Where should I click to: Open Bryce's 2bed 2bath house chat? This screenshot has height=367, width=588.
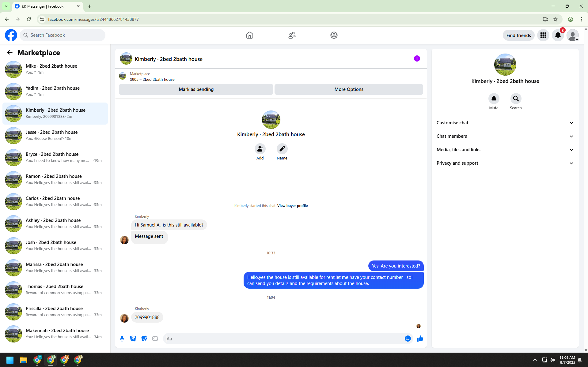(55, 158)
